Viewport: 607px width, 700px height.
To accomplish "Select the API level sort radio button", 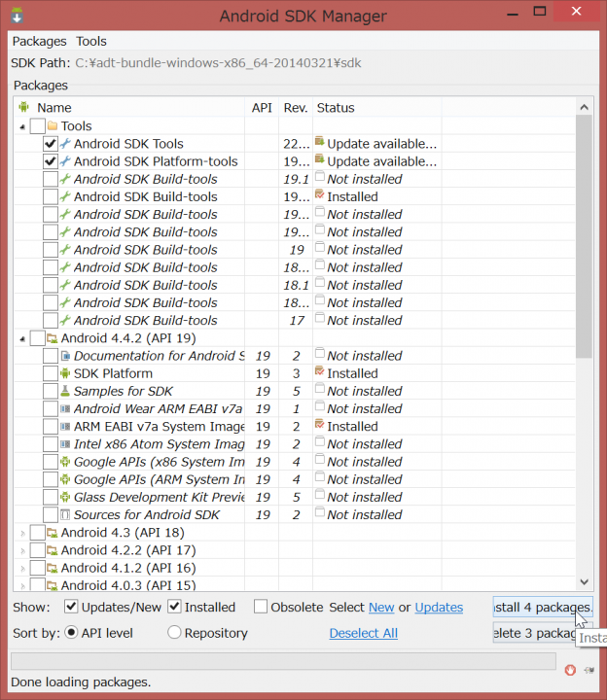I will pos(71,632).
